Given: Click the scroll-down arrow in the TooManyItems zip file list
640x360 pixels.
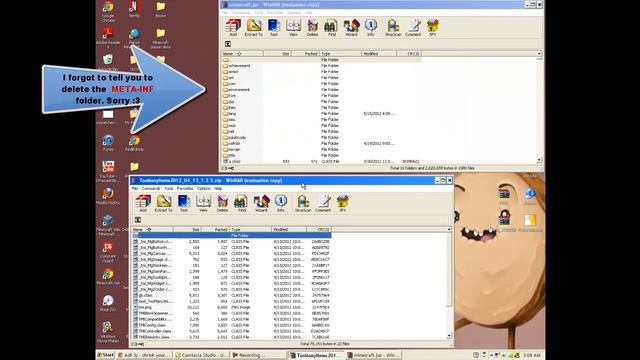Looking at the screenshot, I should pos(449,336).
